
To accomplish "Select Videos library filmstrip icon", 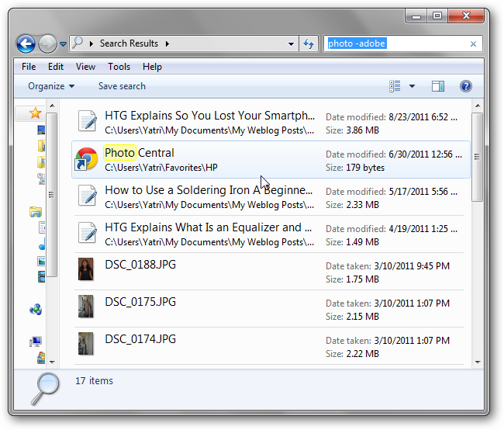I will pyautogui.click(x=41, y=276).
